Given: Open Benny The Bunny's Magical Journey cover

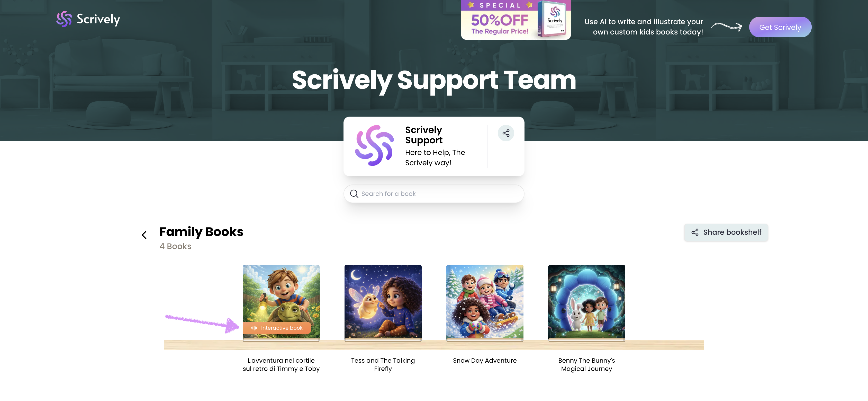Looking at the screenshot, I should (x=586, y=302).
